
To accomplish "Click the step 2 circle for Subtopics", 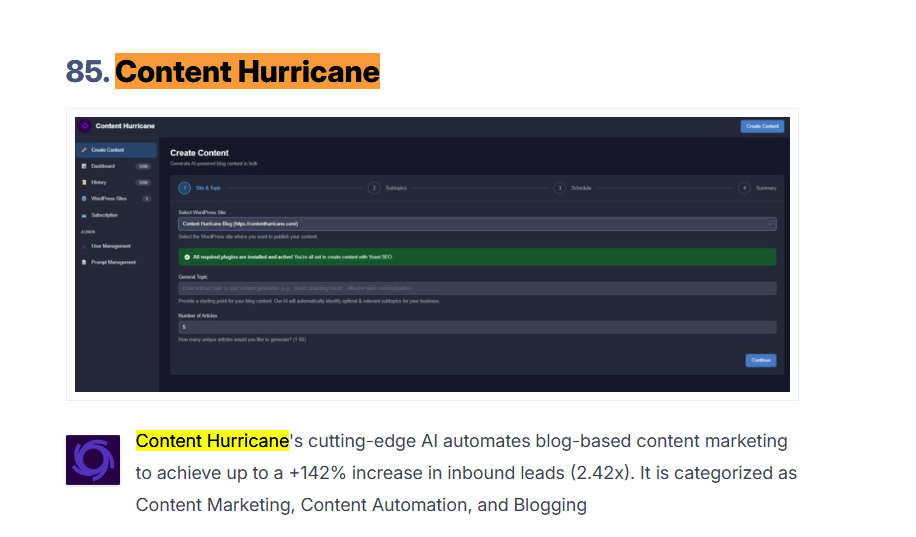I will [374, 188].
